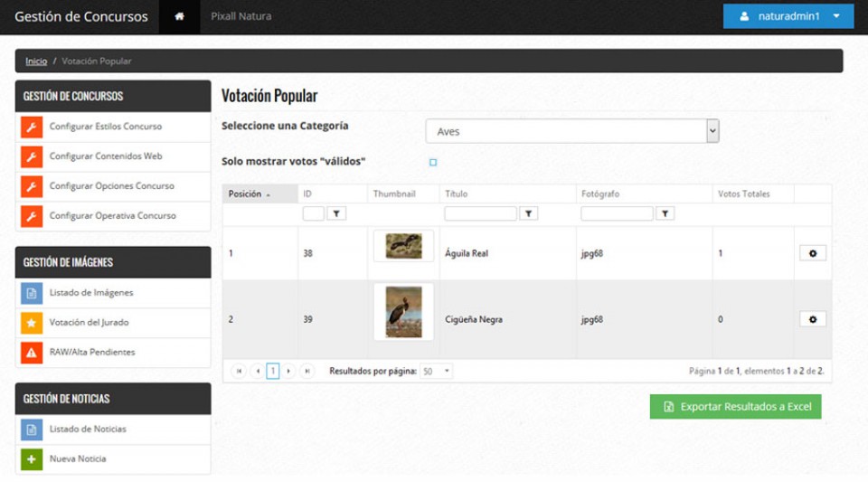Open RAW/Alta Pendientes warning icon

(32, 353)
